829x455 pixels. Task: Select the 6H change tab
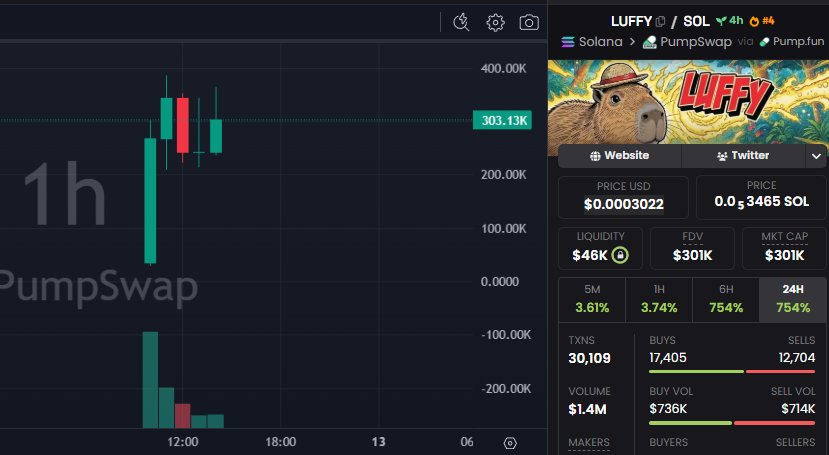tap(726, 300)
